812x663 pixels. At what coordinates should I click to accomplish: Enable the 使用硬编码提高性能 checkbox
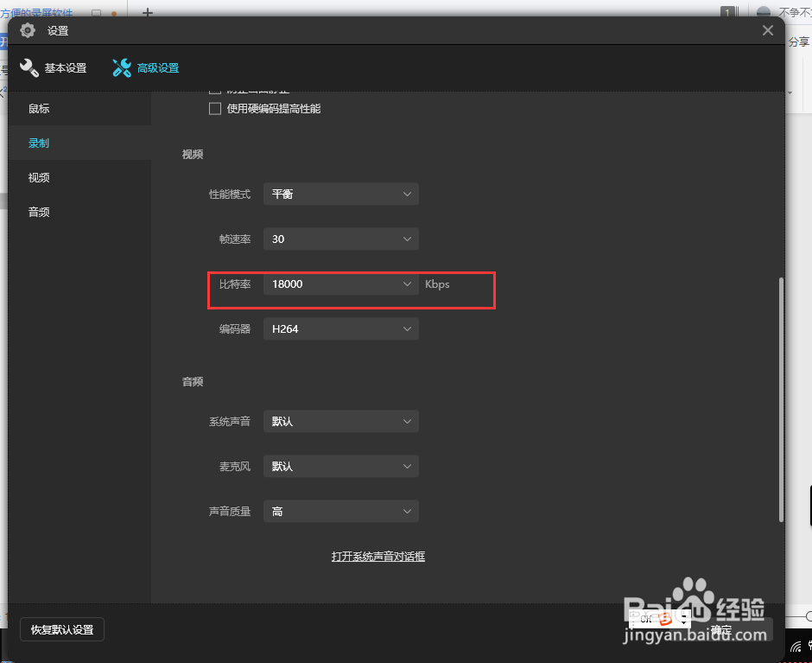(215, 108)
